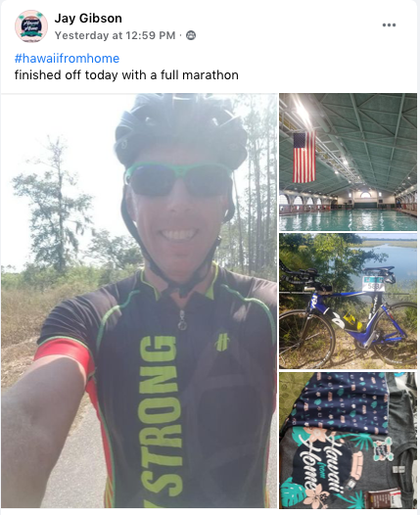
Task: Open the Yesterday at 12:59 PM timestamp
Action: click(115, 35)
